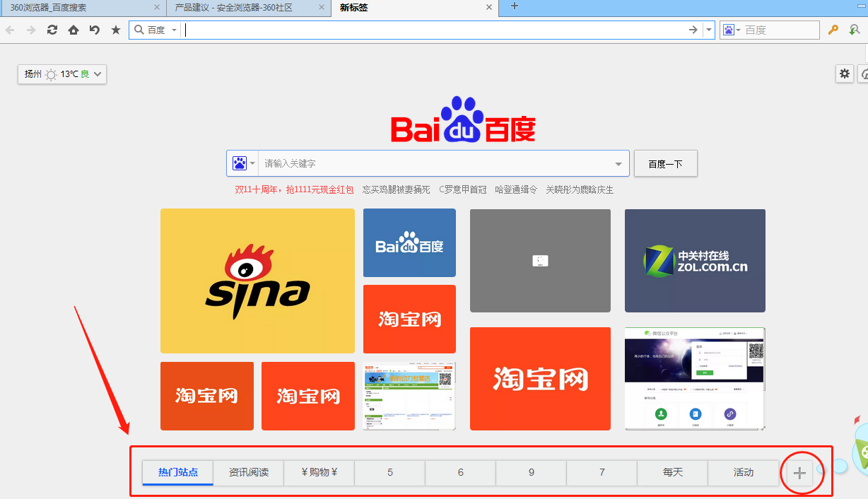Open the largest 淘宝网 tile

[540, 378]
